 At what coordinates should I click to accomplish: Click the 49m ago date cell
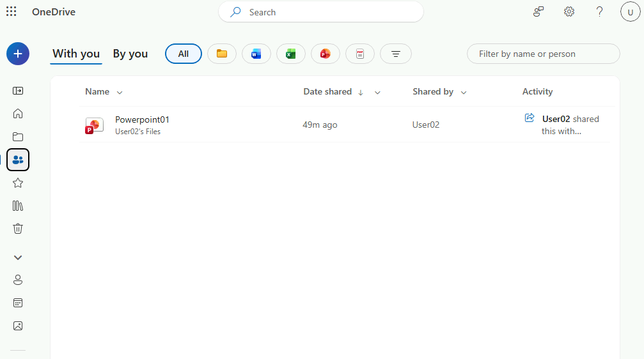[320, 125]
